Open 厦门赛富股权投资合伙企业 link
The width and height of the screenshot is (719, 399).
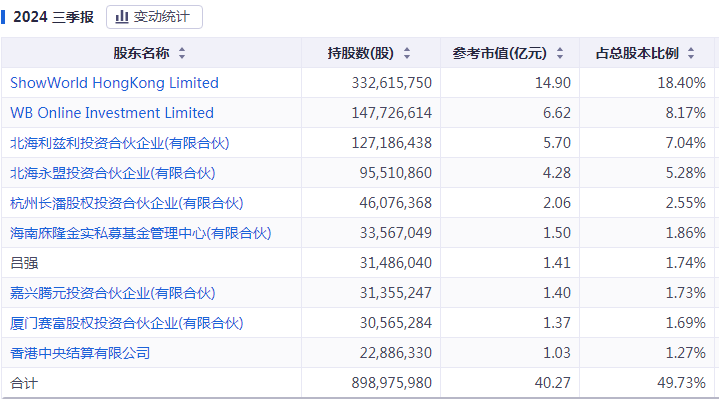tap(127, 323)
